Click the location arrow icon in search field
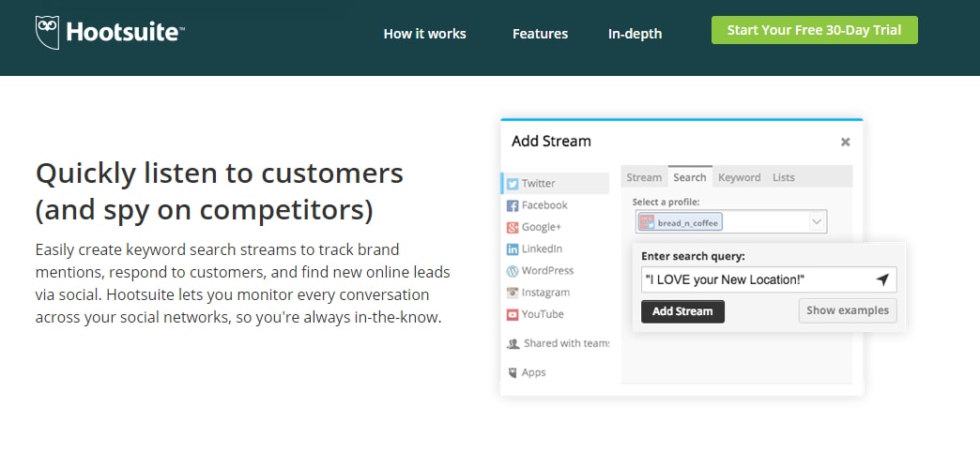980x467 pixels. (x=881, y=280)
